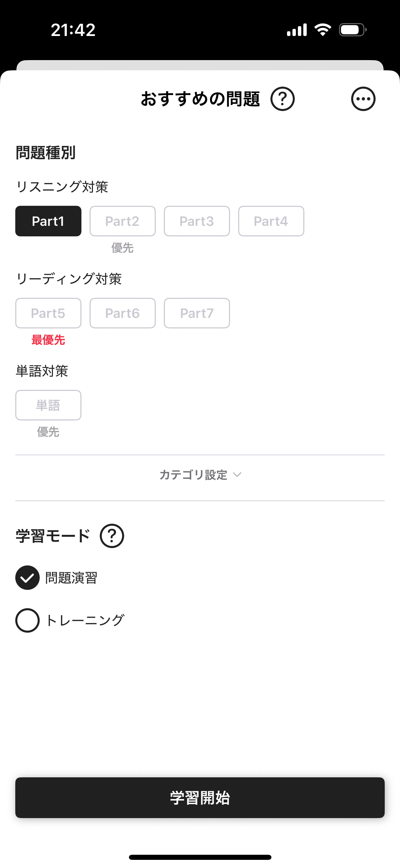This screenshot has width=400, height=868.
Task: Select the 単語 vocabulary chip
Action: coord(48,405)
